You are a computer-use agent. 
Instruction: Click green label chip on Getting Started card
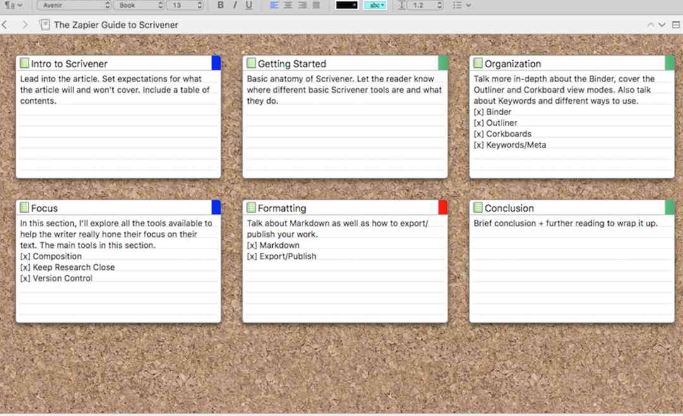click(x=443, y=63)
